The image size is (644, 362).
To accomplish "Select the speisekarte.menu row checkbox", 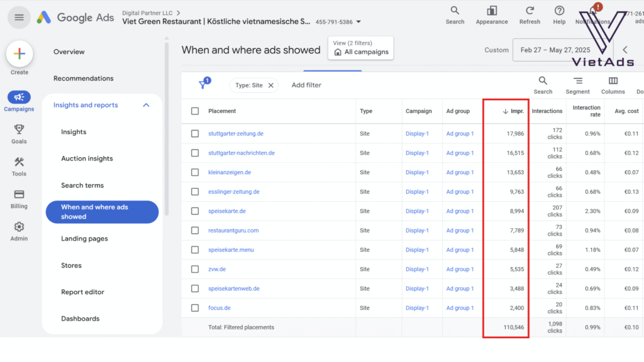I will click(195, 250).
